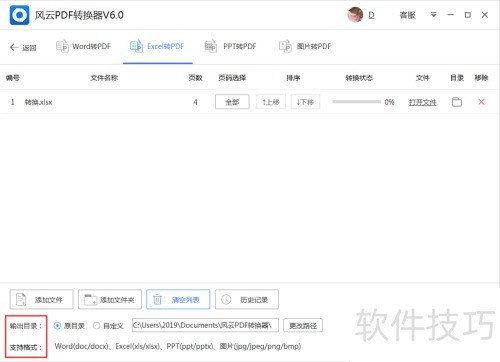Viewport: 500px width, 362px height.
Task: Expand the title bar dropdown menu arrow
Action: coord(433,15)
